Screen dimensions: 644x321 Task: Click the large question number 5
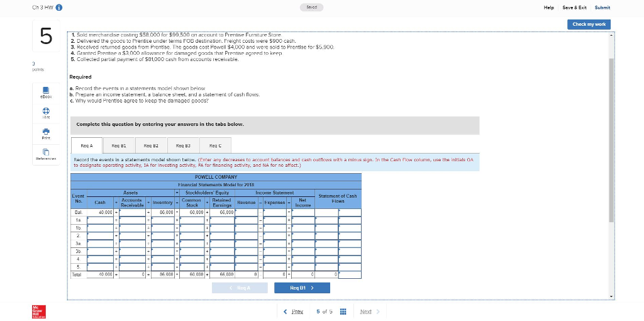click(46, 37)
